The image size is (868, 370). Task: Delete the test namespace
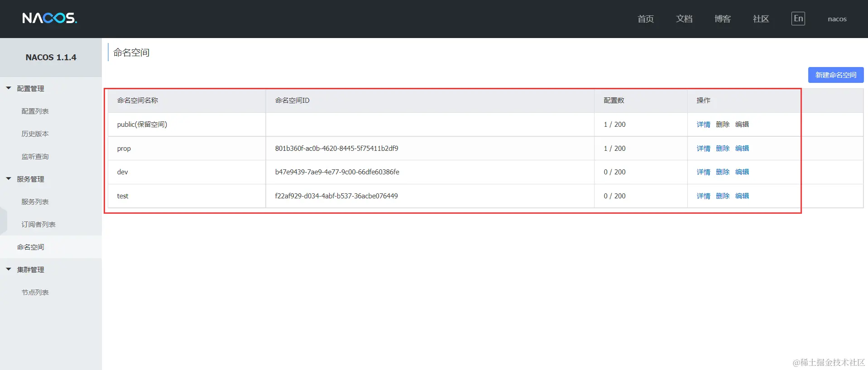(723, 196)
